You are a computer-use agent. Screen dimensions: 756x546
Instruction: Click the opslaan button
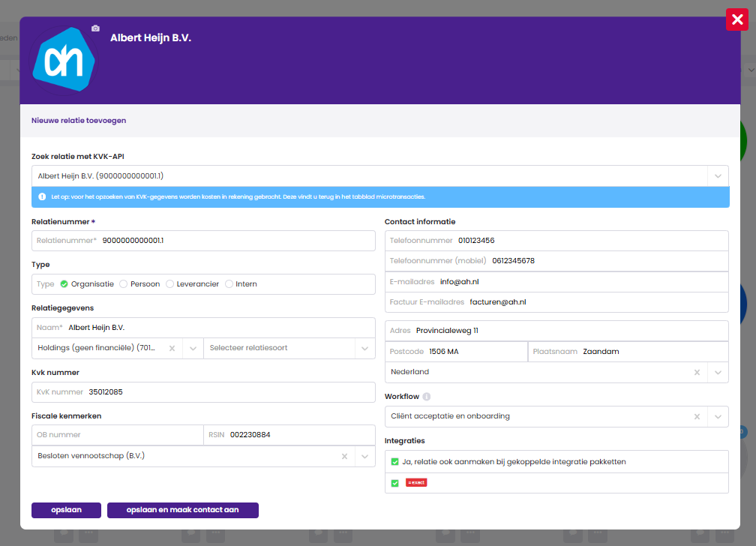(67, 510)
